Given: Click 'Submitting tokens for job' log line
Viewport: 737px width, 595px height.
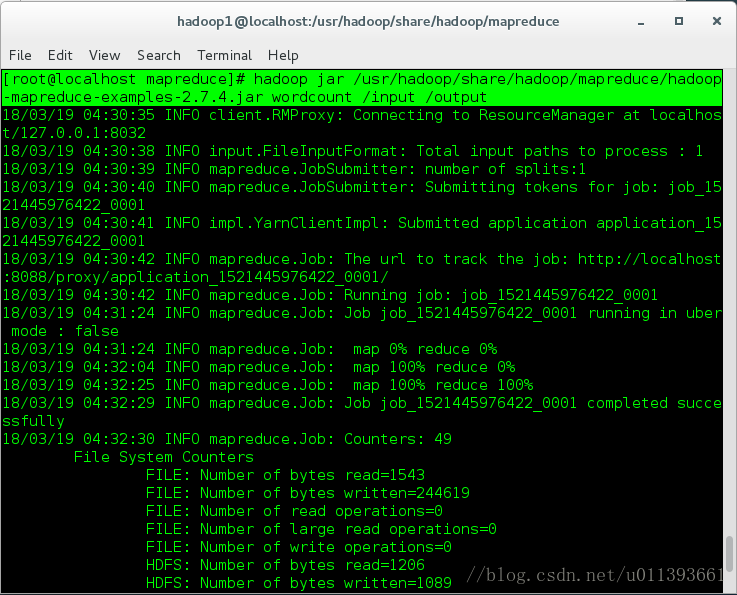Looking at the screenshot, I should 362,187.
